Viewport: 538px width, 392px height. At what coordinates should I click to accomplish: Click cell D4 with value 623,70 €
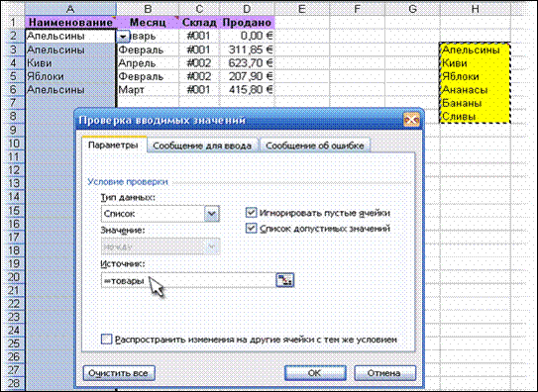point(247,63)
